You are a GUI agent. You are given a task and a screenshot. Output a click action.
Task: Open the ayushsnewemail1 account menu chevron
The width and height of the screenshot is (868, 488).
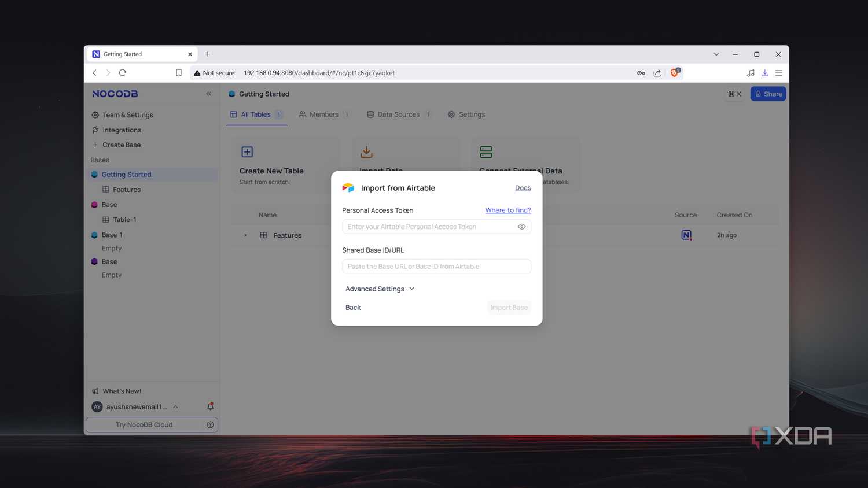click(x=175, y=407)
